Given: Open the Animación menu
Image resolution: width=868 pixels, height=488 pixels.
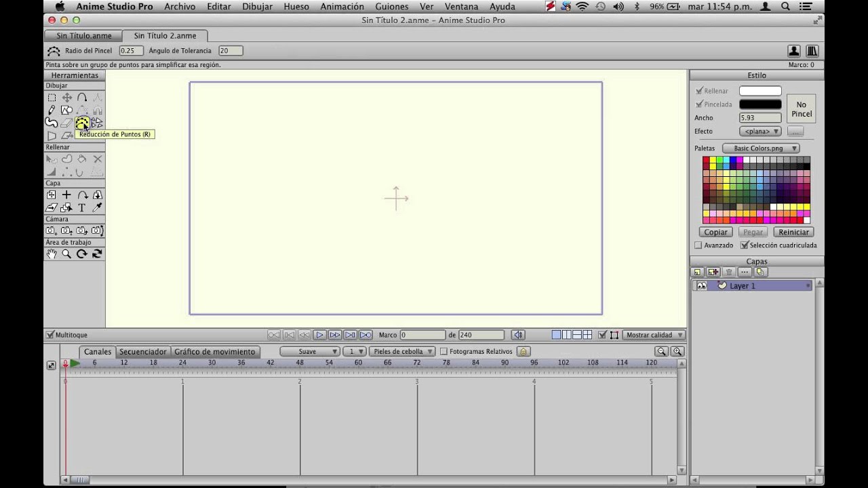Looking at the screenshot, I should (342, 7).
